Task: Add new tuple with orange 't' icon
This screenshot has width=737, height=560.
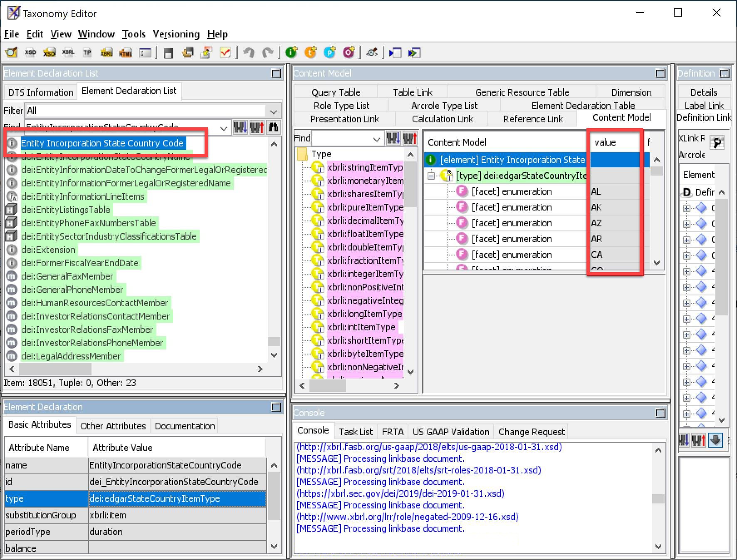Action: [x=311, y=52]
